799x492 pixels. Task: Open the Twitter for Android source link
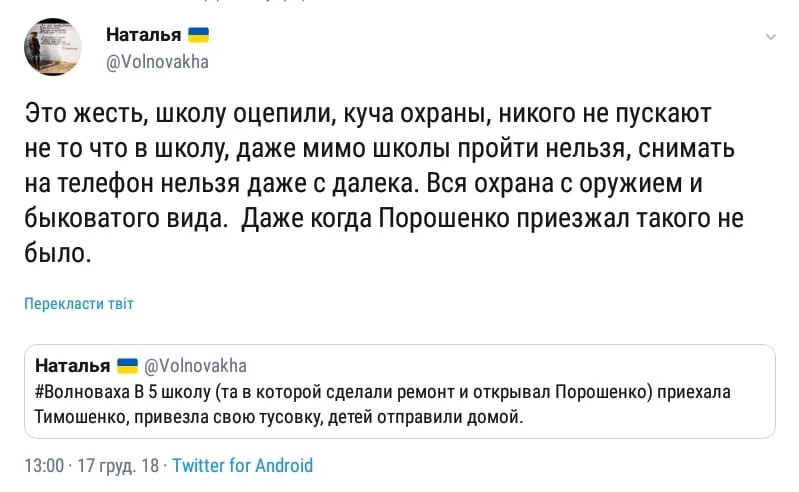(x=243, y=466)
